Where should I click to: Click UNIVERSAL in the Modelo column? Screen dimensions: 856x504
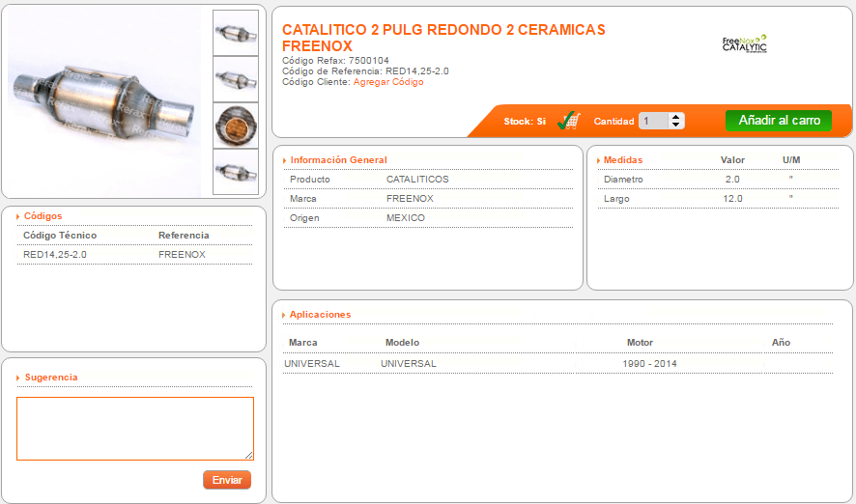[x=409, y=364]
